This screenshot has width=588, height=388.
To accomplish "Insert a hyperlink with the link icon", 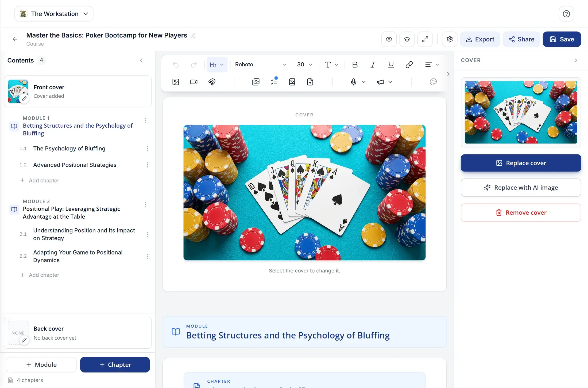I will (x=409, y=64).
